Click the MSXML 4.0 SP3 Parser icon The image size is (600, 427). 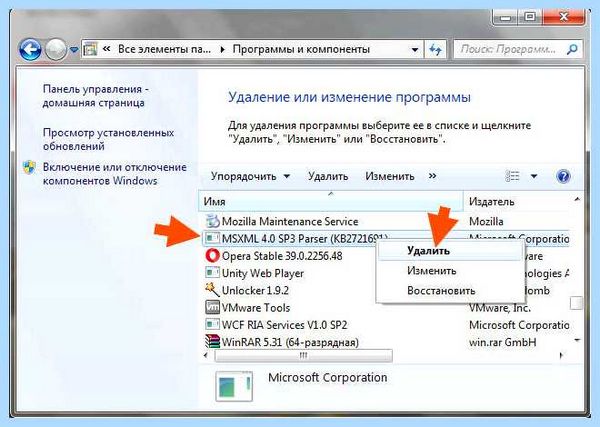212,238
